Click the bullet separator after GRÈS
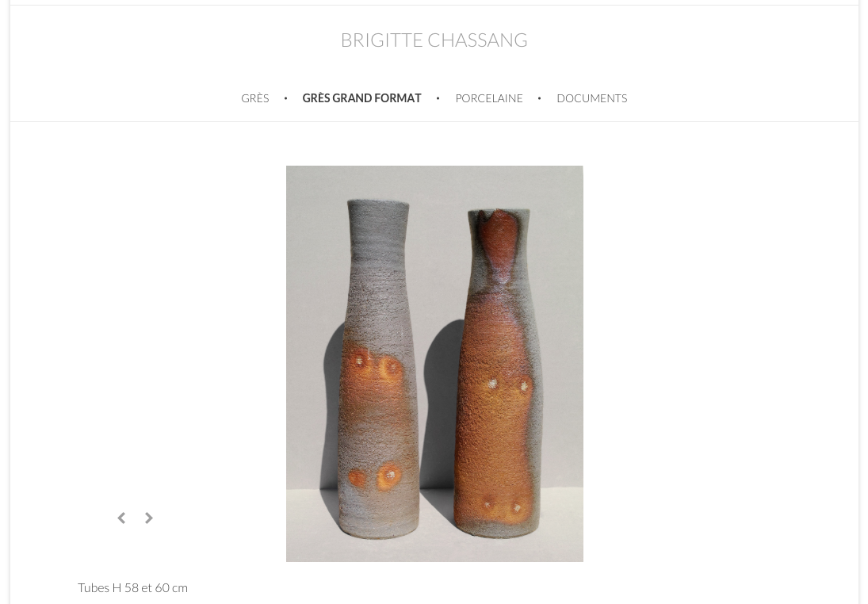This screenshot has height=604, width=868. click(x=285, y=98)
